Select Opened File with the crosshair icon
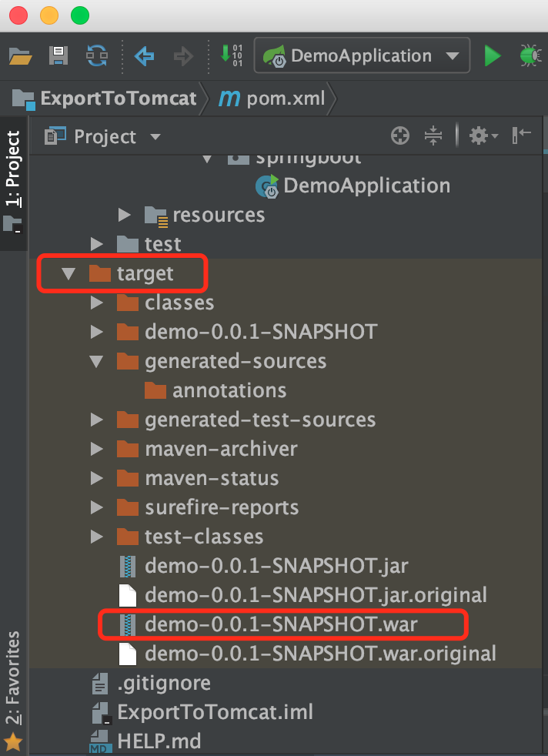This screenshot has width=548, height=756. tap(399, 135)
